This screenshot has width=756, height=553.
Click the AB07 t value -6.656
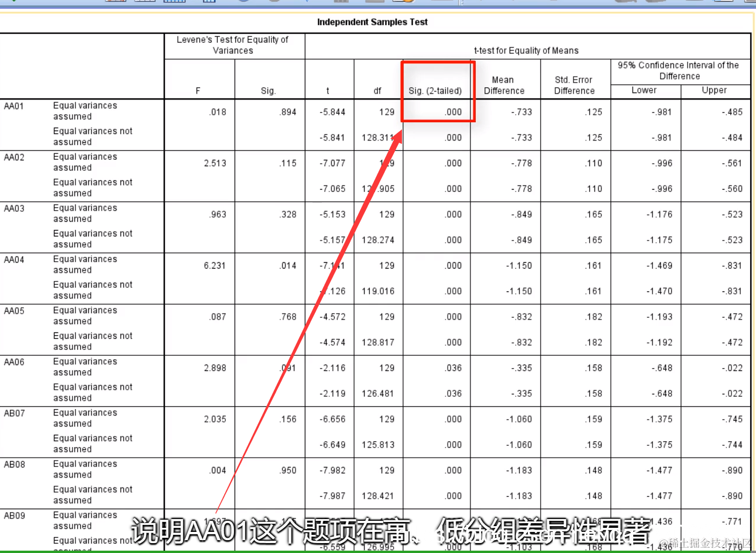[x=332, y=420]
